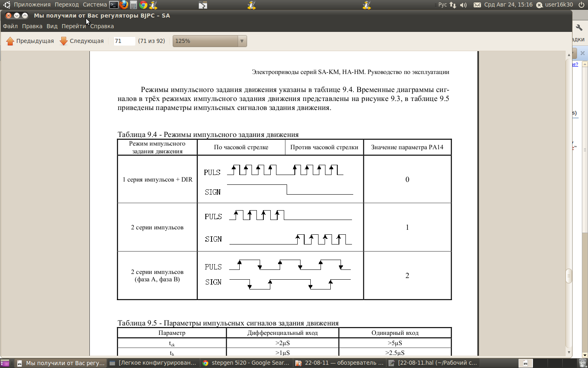
Task: Click the Previous page up-arrow icon
Action: 10,41
